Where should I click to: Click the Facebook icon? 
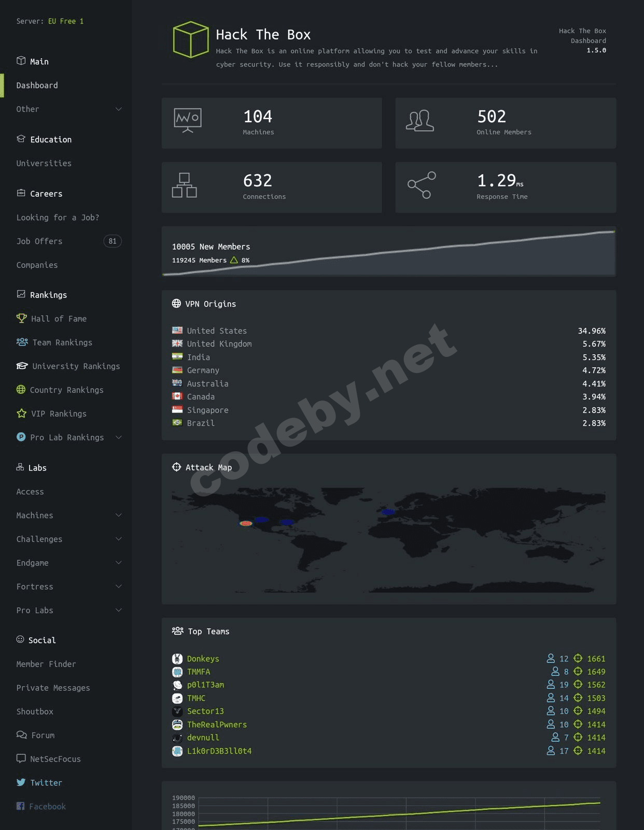(20, 806)
